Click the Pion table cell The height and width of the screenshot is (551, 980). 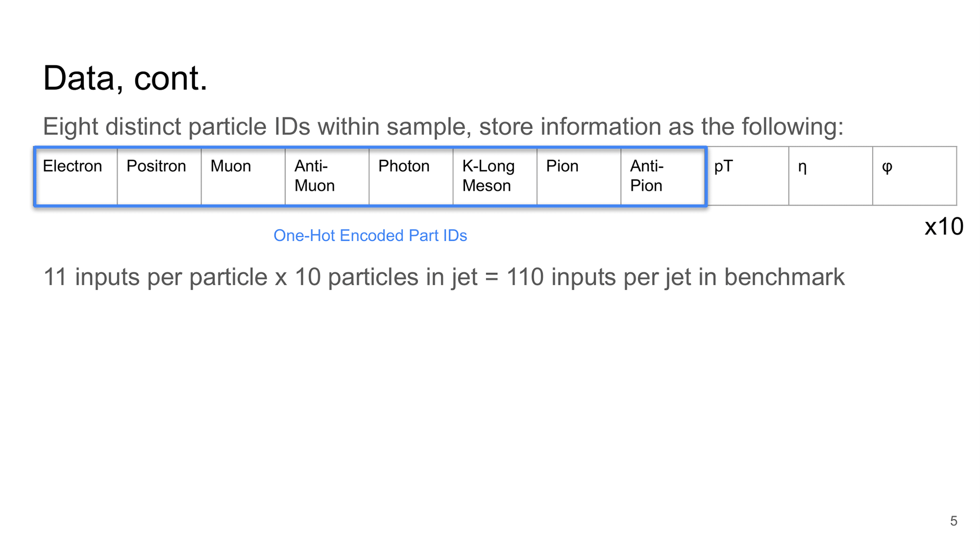(579, 176)
